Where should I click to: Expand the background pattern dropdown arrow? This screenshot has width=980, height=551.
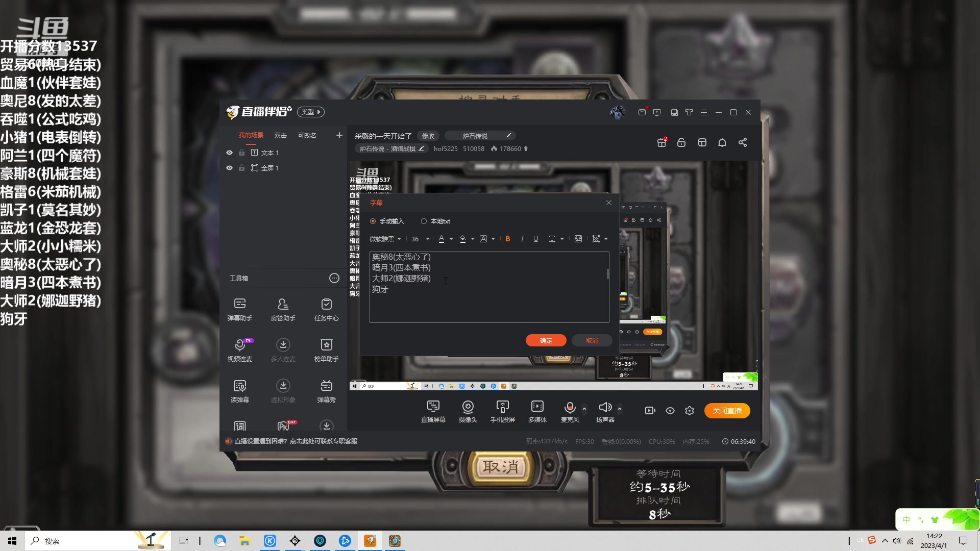[606, 239]
